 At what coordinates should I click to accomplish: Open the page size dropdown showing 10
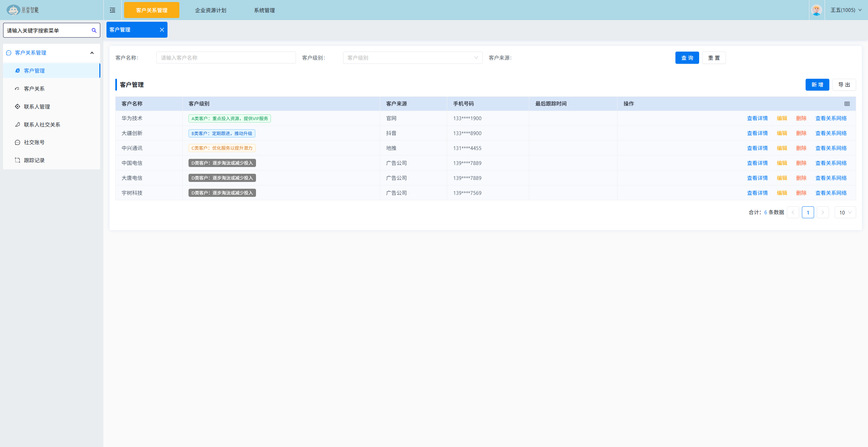click(x=845, y=212)
